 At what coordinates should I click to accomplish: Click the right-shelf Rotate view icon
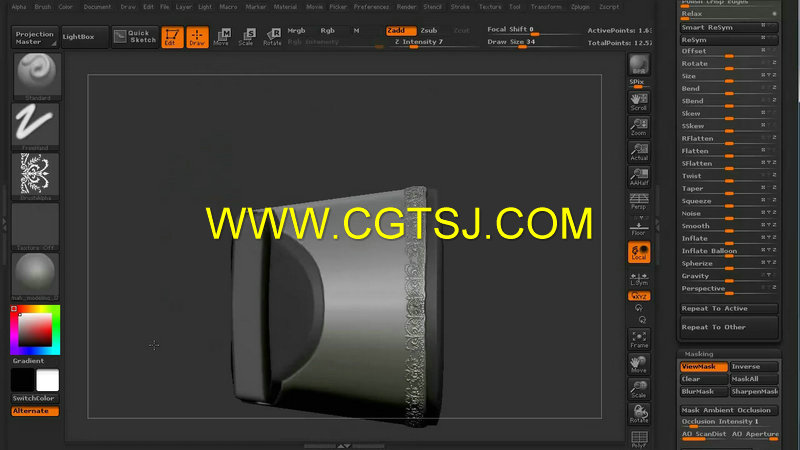[x=639, y=414]
